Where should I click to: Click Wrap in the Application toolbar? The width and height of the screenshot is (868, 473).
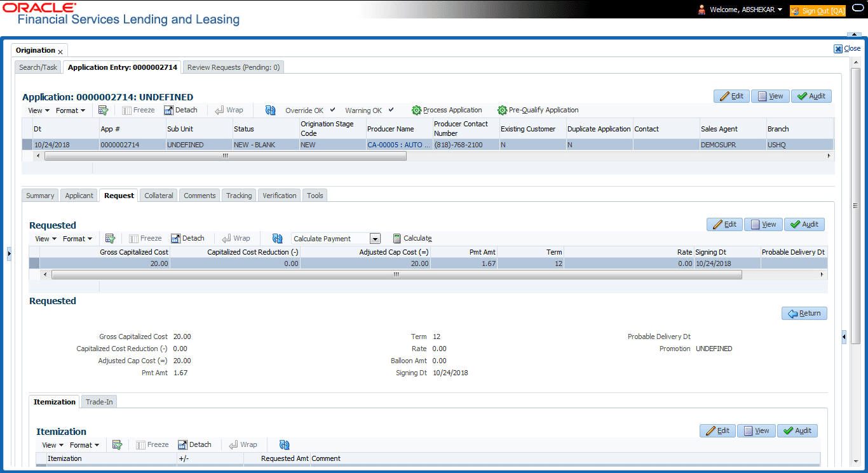click(229, 110)
